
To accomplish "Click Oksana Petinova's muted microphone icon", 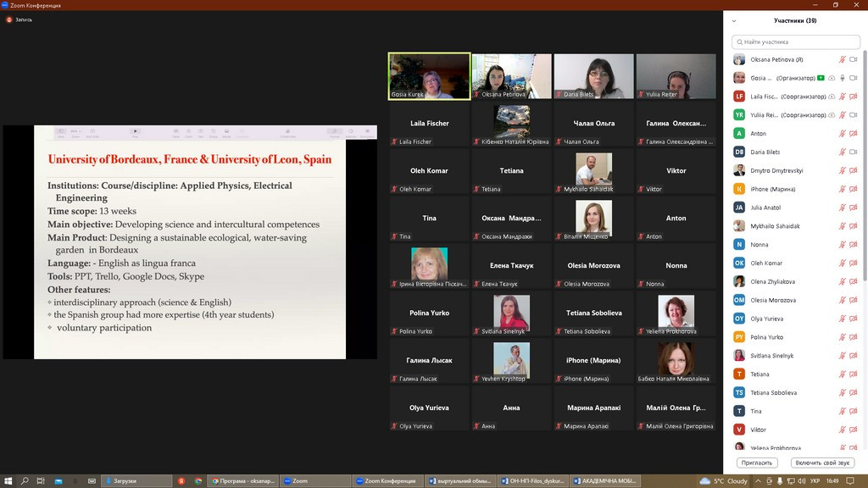I will click(843, 59).
